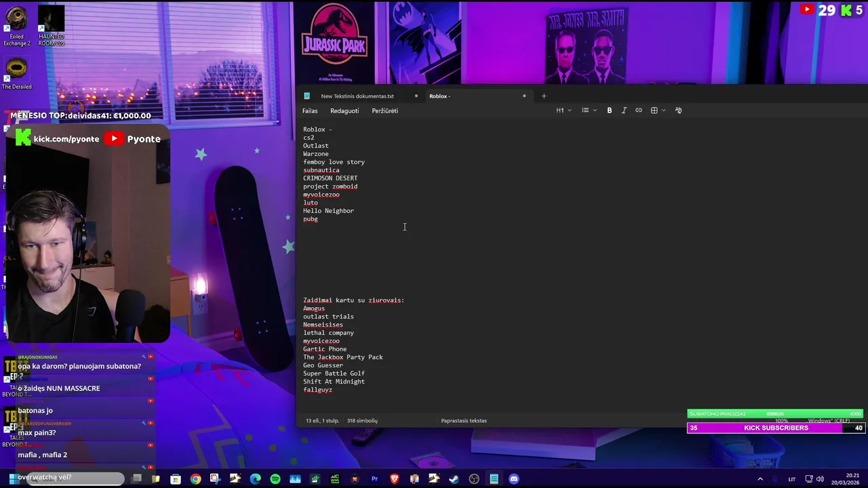
Task: Click the 'project zomboid' line
Action: click(330, 186)
